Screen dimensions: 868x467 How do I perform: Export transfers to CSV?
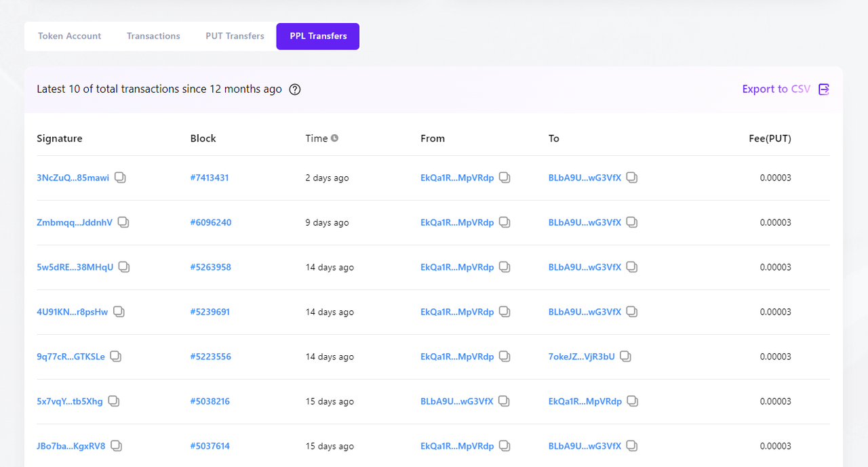coord(785,89)
